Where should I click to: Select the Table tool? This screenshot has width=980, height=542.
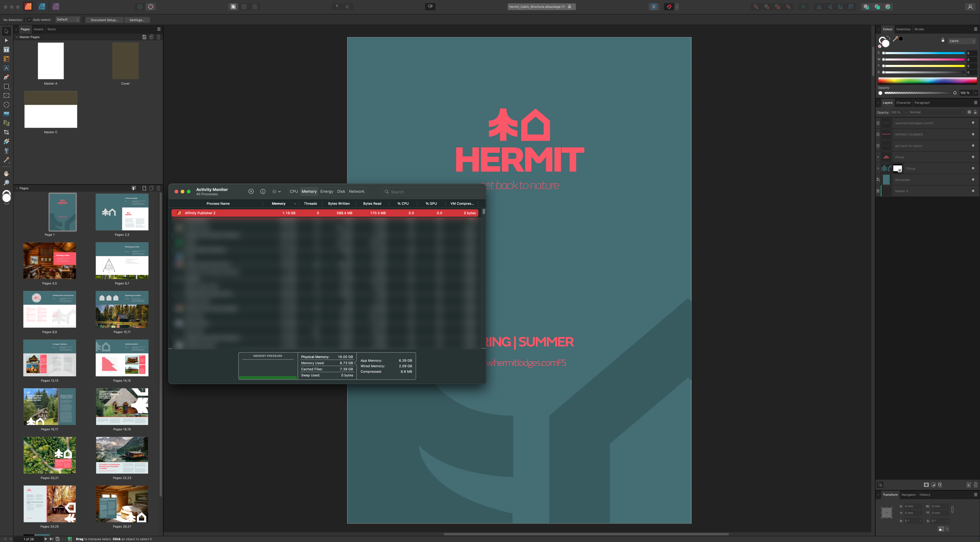tap(6, 59)
